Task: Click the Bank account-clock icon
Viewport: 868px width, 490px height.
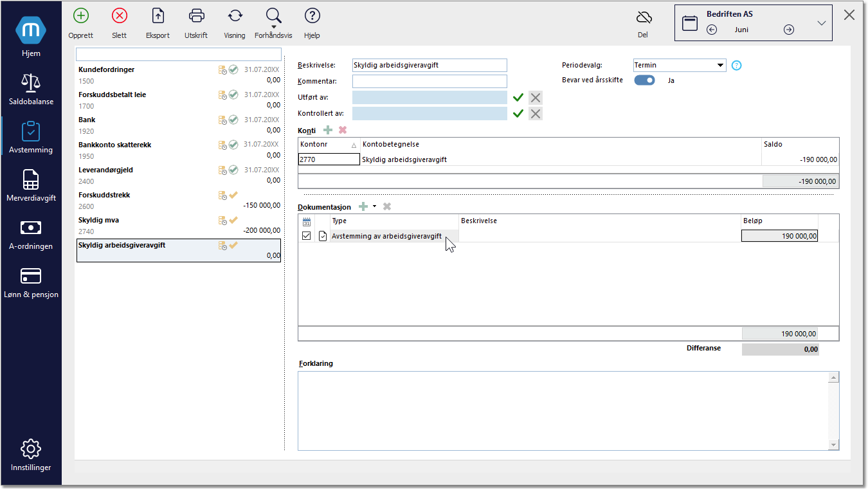Action: [222, 120]
